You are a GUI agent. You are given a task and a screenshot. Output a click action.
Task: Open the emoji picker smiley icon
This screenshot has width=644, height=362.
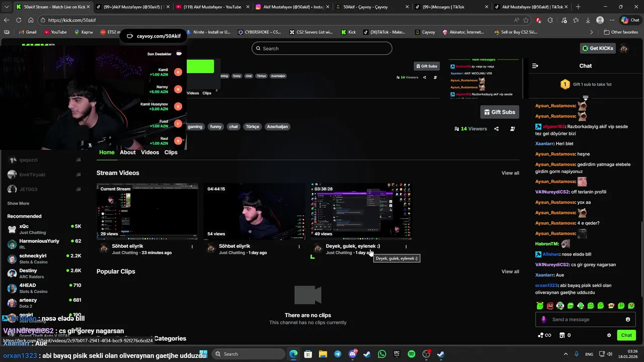pyautogui.click(x=627, y=319)
